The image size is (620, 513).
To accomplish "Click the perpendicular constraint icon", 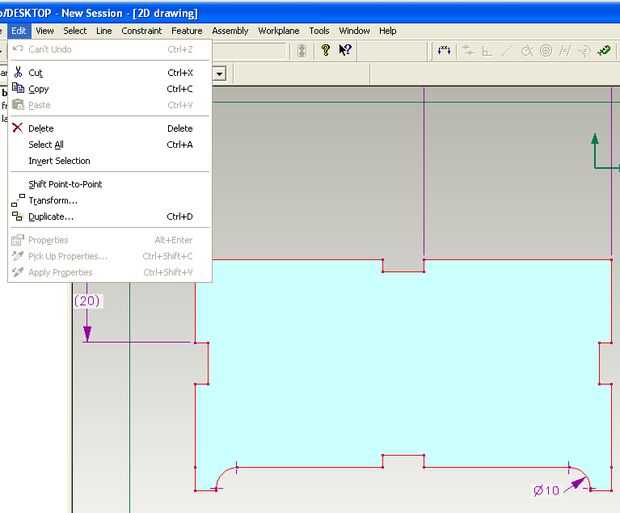I will click(x=486, y=51).
